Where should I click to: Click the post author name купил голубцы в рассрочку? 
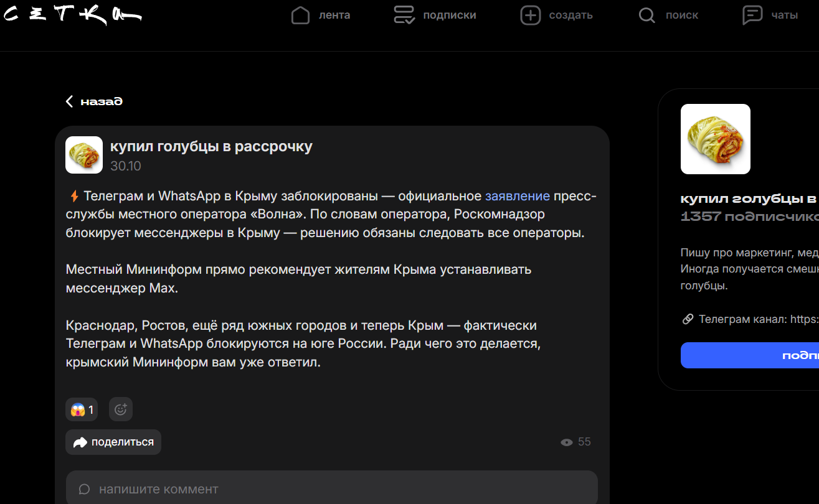click(x=211, y=146)
